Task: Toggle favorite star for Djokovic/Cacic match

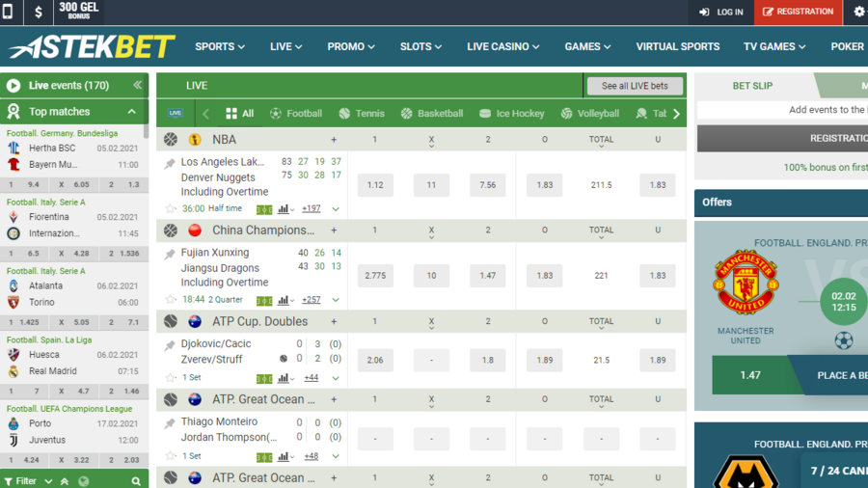Action: pos(171,378)
